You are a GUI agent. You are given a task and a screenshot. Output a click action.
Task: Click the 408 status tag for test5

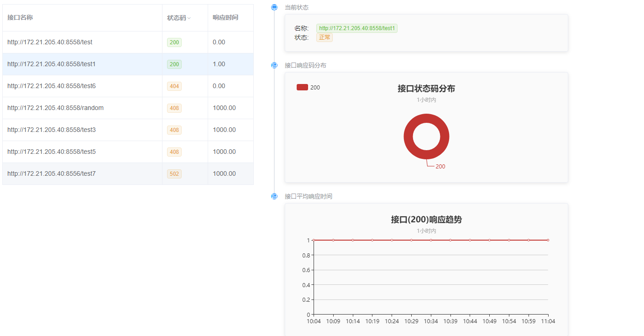point(174,152)
